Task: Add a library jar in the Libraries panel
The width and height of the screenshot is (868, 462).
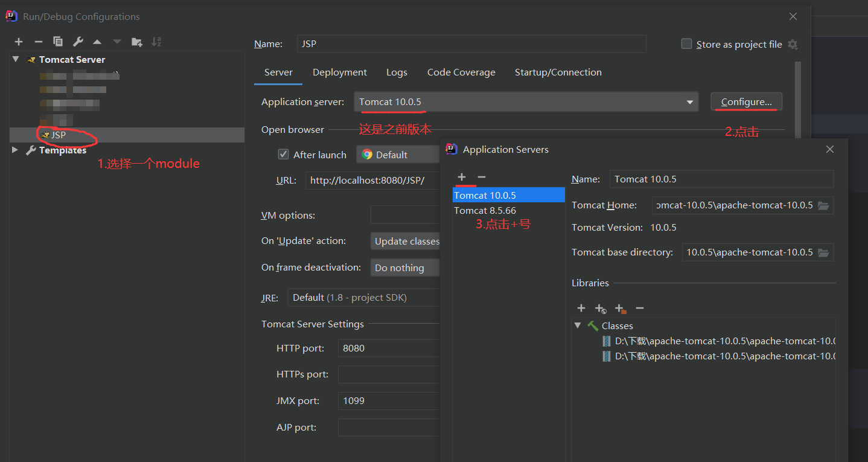Action: click(x=581, y=308)
